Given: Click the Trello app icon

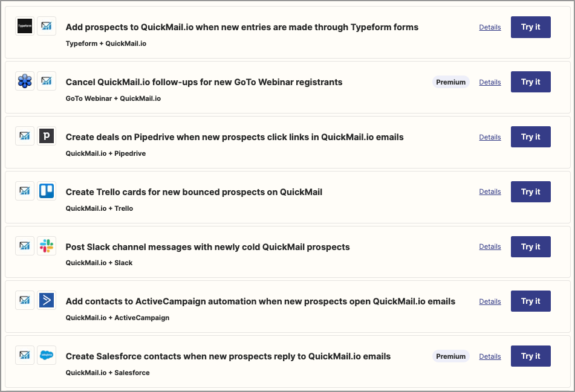Looking at the screenshot, I should pos(47,191).
